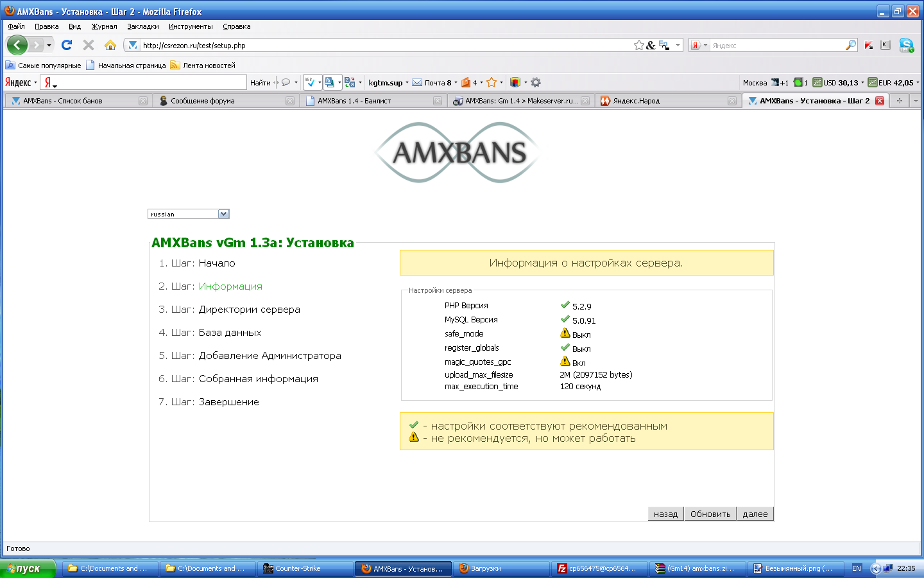Open the back/forward history dropdown arrow
The image size is (924, 578).
(49, 45)
